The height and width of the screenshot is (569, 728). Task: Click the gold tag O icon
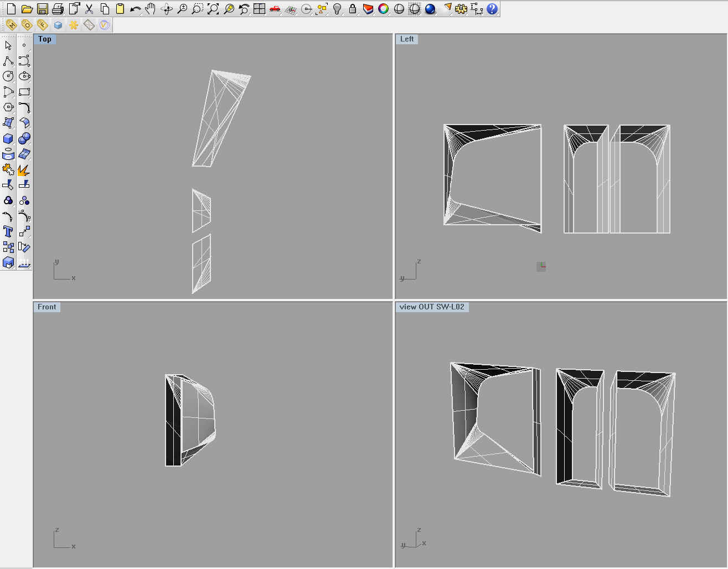27,25
